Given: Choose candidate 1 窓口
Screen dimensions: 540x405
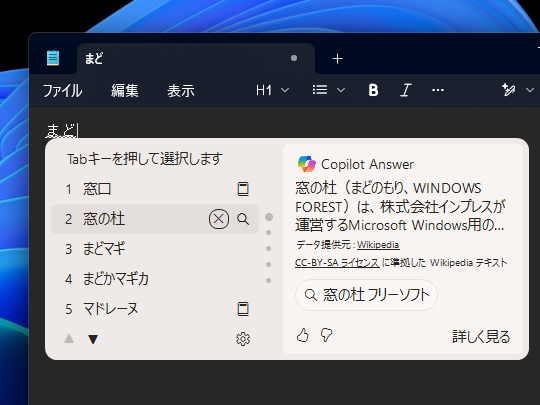Looking at the screenshot, I should tap(155, 189).
